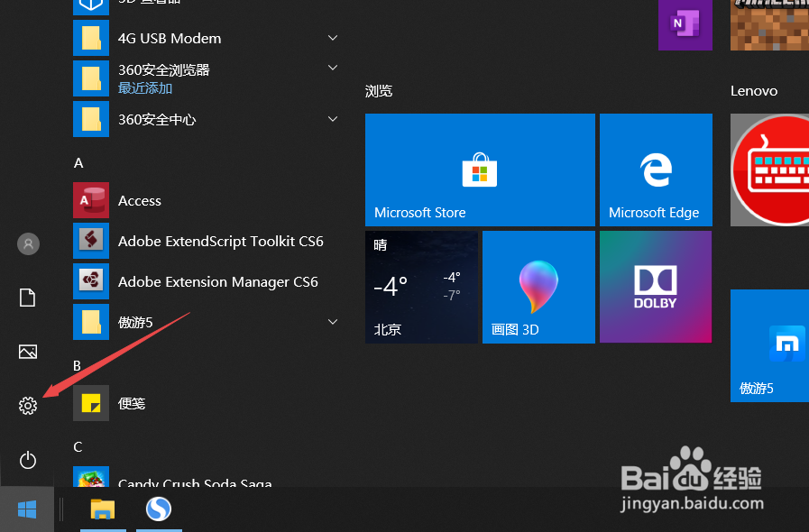Click the Lenovo tile group heading
Screen dimensions: 809x532
coord(754,91)
